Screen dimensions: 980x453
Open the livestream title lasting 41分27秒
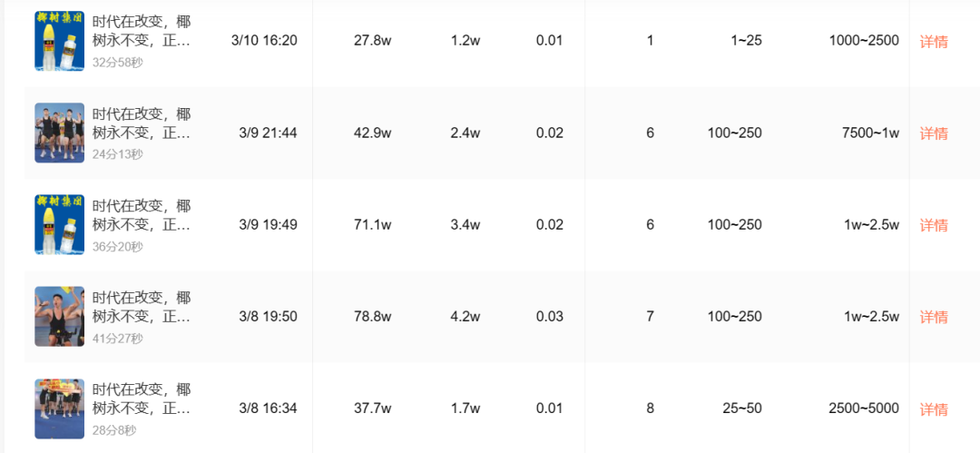(142, 307)
